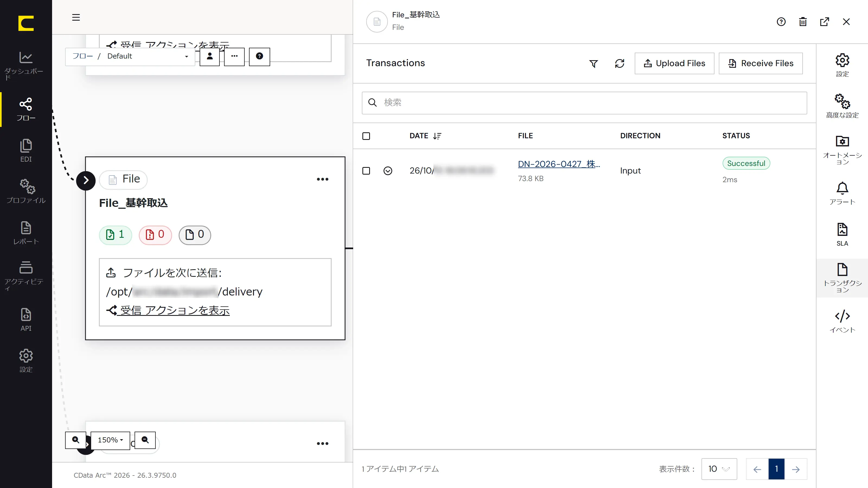Zoom out the flow canvas

point(145,440)
